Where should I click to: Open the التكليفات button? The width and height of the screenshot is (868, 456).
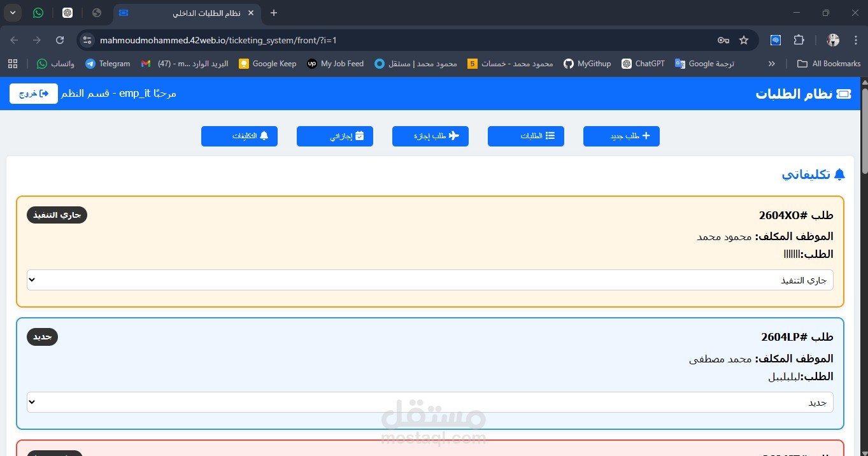pos(239,136)
